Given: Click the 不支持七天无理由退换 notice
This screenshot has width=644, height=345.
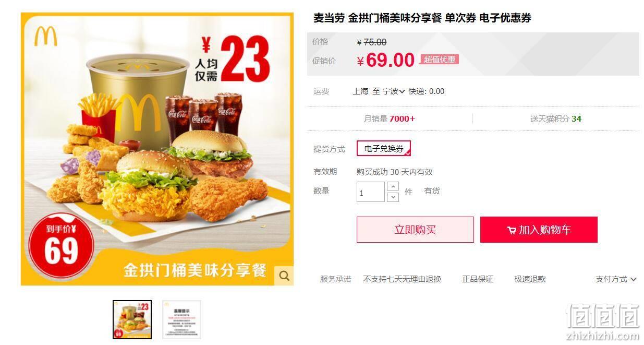Looking at the screenshot, I should coord(402,279).
